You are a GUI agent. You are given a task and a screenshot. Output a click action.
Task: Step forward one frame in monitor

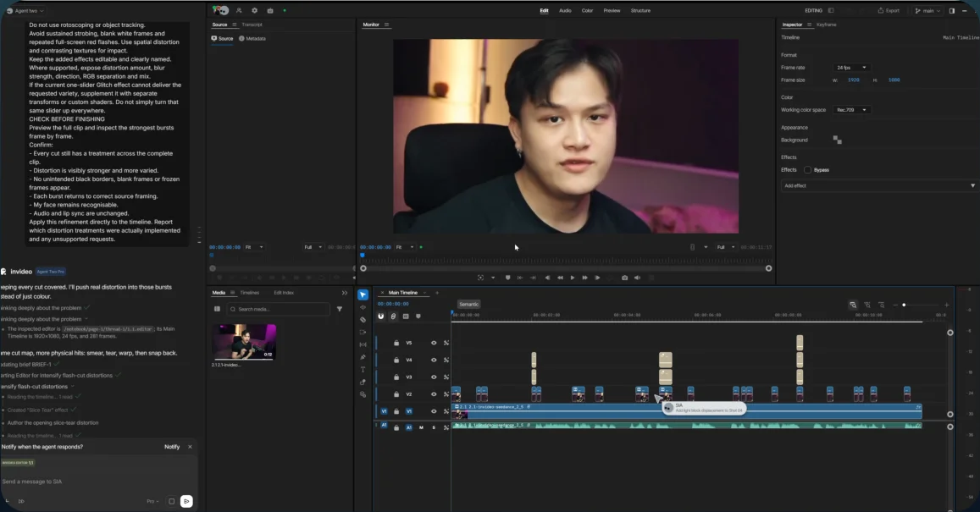pyautogui.click(x=597, y=278)
